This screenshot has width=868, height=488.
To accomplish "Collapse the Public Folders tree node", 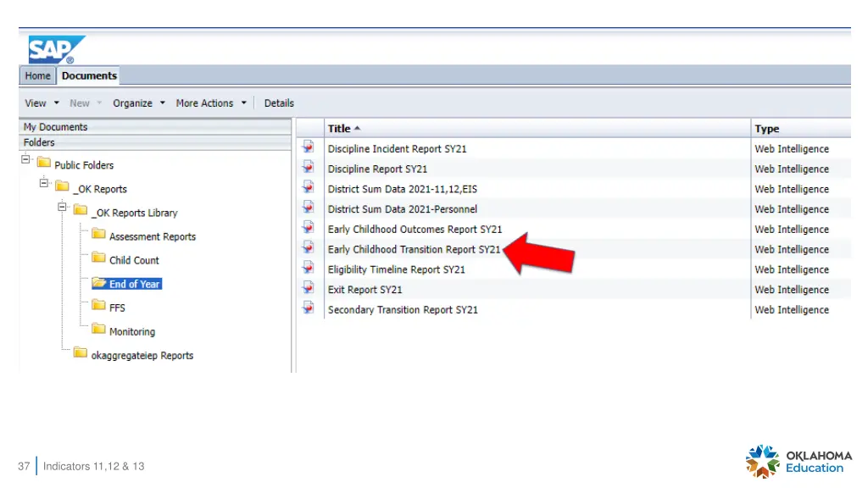I will click(x=25, y=159).
